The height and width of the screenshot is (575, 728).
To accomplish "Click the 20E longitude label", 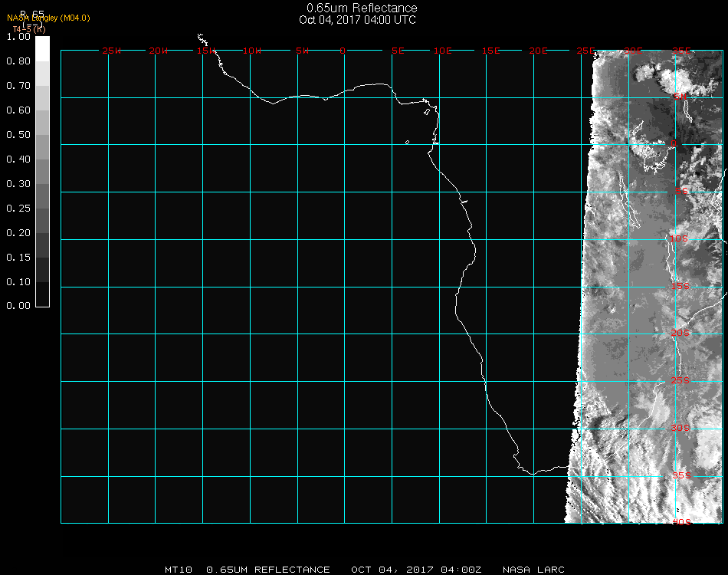I will tap(539, 51).
